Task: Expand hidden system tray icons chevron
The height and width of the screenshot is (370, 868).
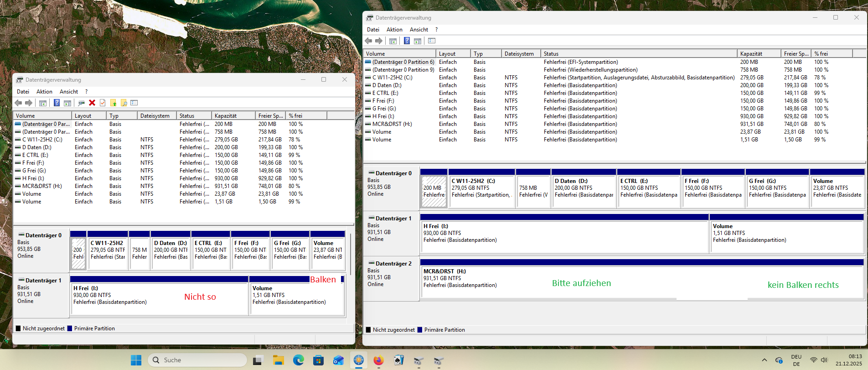Action: 765,360
